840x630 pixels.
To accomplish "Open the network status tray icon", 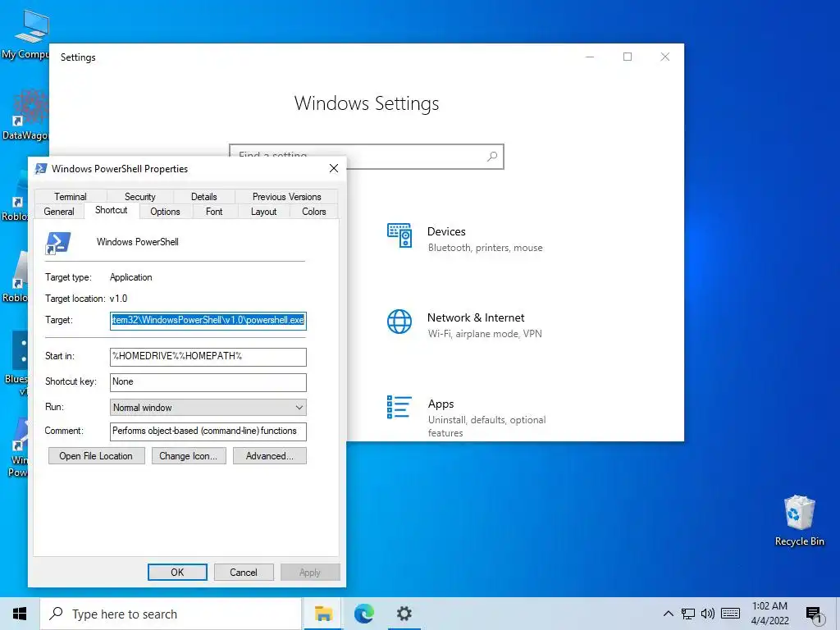I will 688,614.
